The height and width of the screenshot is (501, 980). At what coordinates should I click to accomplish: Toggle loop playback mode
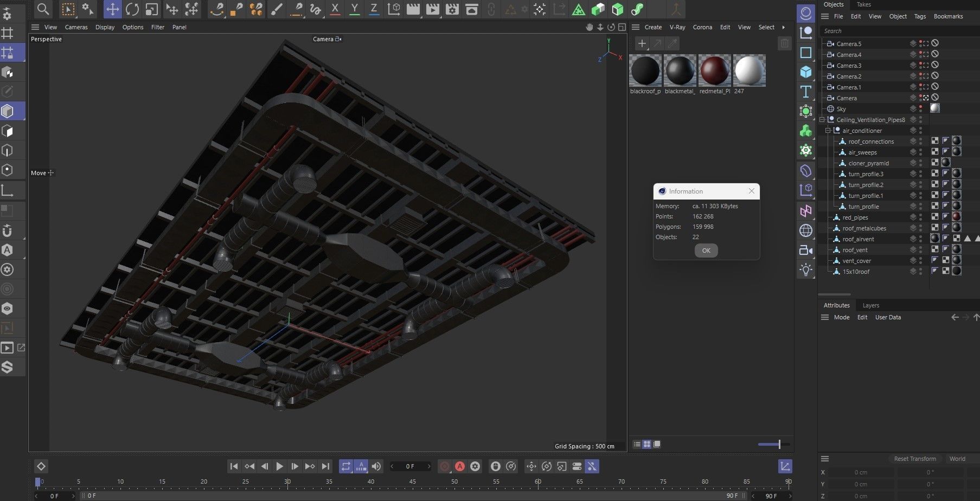tap(345, 466)
